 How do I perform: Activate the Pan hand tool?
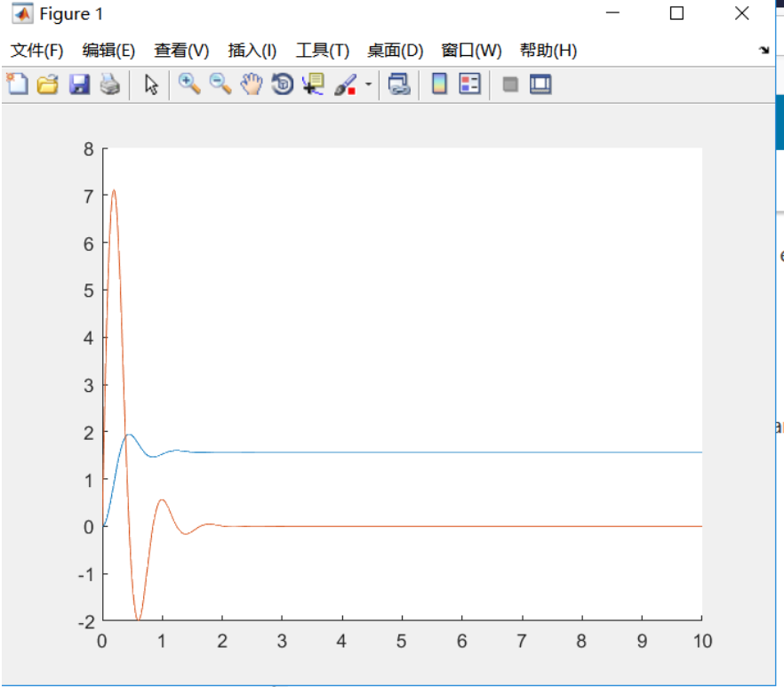(252, 84)
